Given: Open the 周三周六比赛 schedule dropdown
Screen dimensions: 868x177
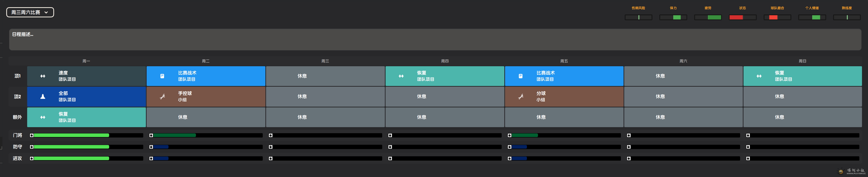Looking at the screenshot, I should pos(30,13).
